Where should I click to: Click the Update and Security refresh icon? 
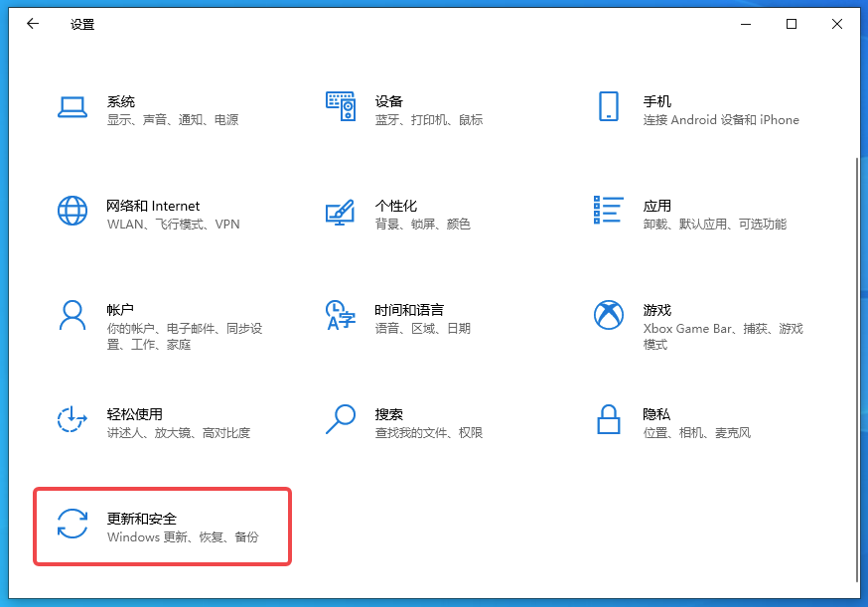pos(72,524)
